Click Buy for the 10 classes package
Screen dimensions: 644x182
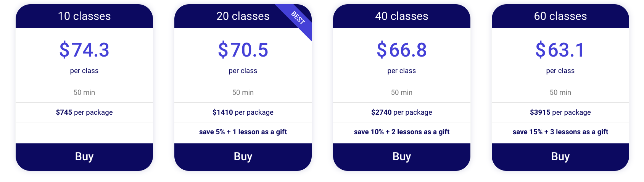click(84, 157)
